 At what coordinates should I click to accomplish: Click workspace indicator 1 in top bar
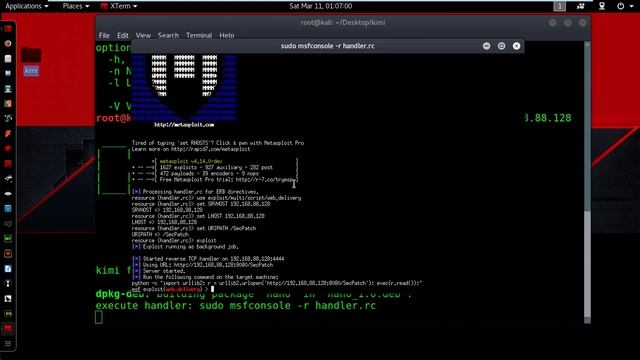click(x=560, y=6)
